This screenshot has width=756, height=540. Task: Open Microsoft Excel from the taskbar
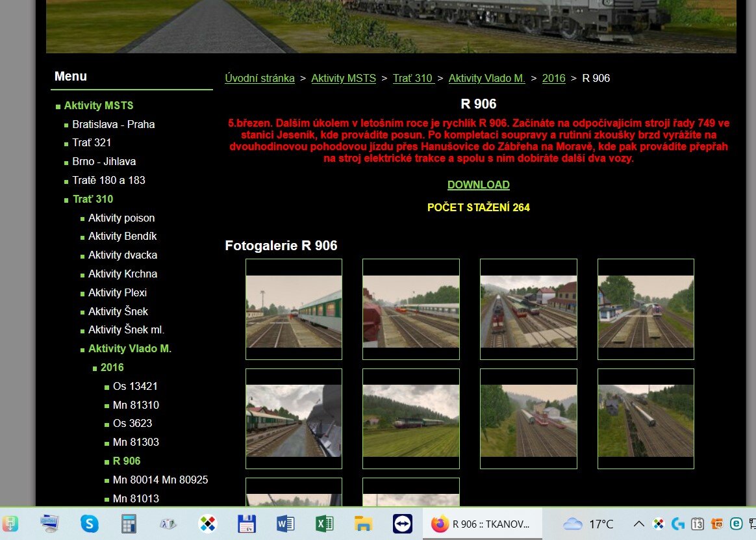click(324, 524)
